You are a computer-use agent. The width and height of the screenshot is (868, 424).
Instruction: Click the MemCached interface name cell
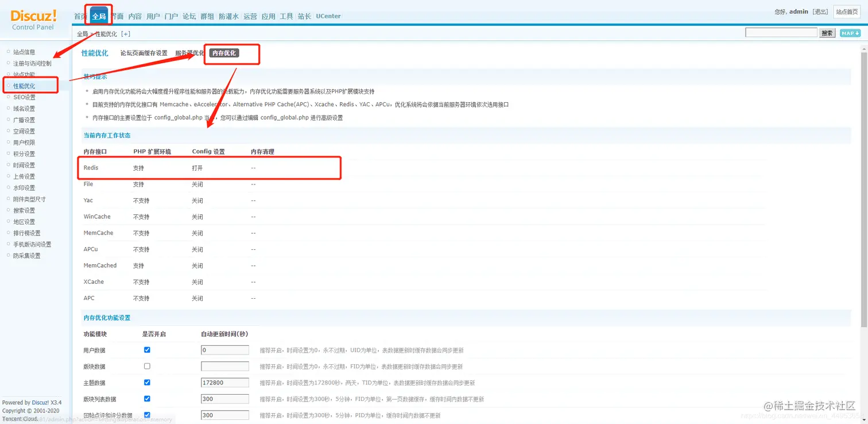click(x=100, y=265)
